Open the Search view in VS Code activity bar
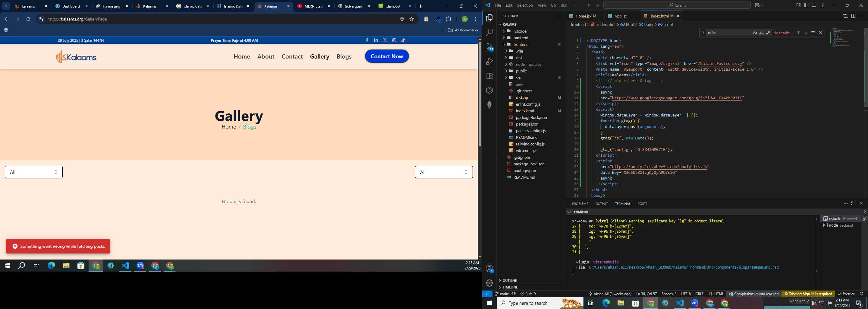 (x=489, y=32)
